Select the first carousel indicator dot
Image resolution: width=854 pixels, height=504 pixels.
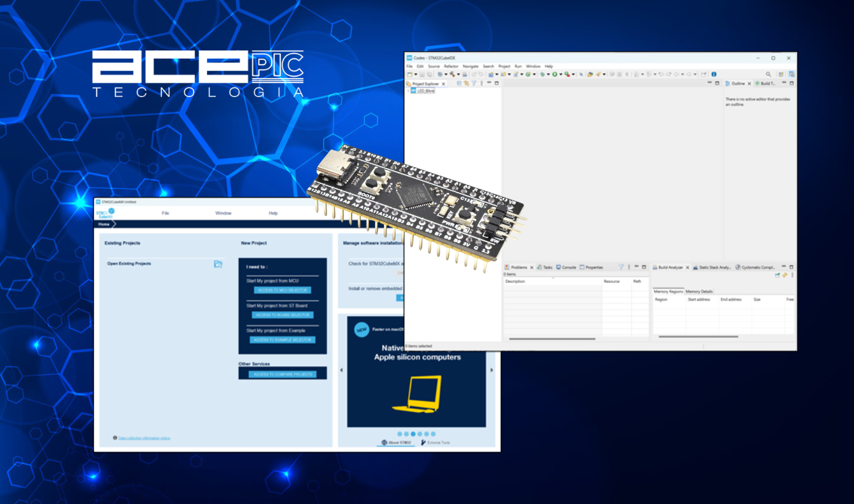pyautogui.click(x=400, y=434)
